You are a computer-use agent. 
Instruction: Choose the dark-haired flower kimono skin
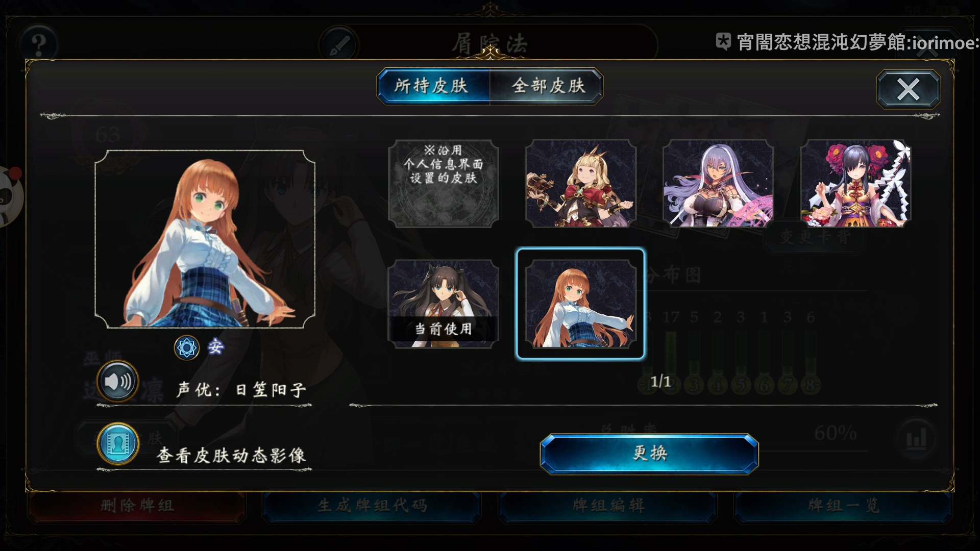pyautogui.click(x=855, y=184)
